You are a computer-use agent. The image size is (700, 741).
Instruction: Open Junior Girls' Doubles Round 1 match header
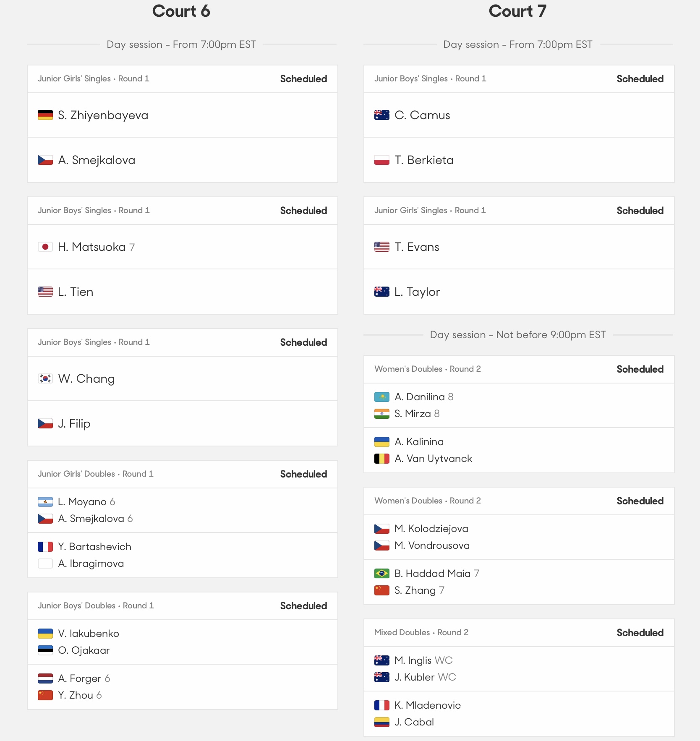click(x=183, y=474)
